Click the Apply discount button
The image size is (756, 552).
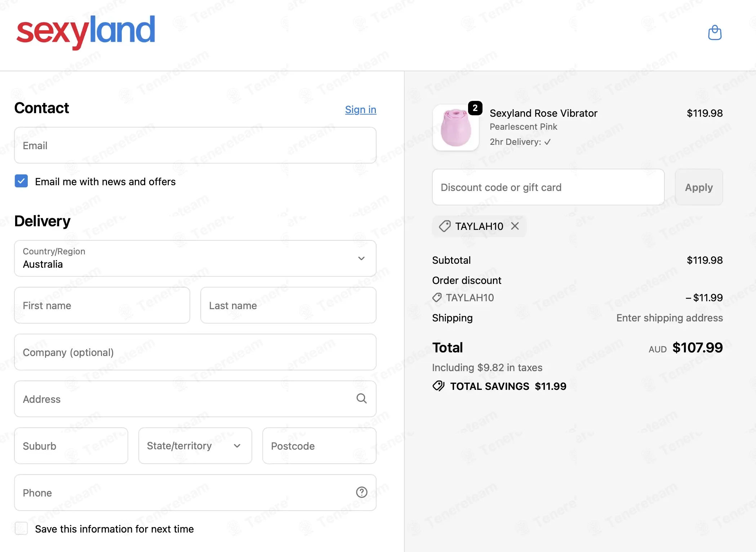699,187
